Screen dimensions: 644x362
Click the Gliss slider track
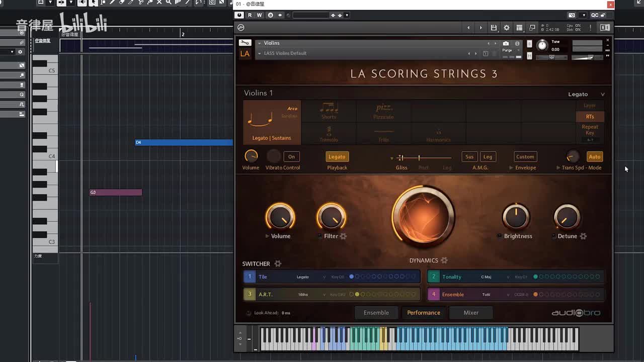(x=423, y=158)
